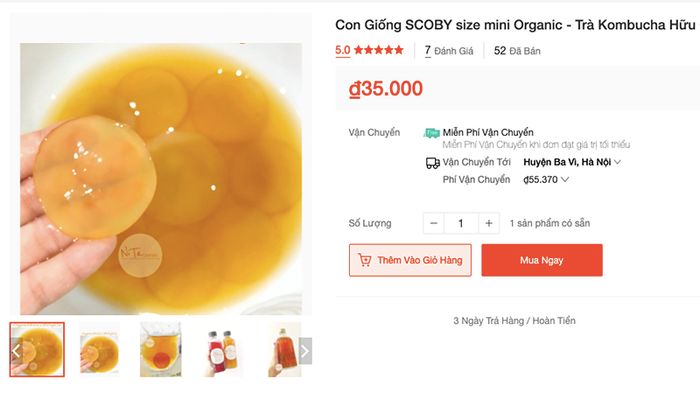Image resolution: width=700 pixels, height=394 pixels.
Task: Decrease quantity with the minus button
Action: pyautogui.click(x=433, y=223)
